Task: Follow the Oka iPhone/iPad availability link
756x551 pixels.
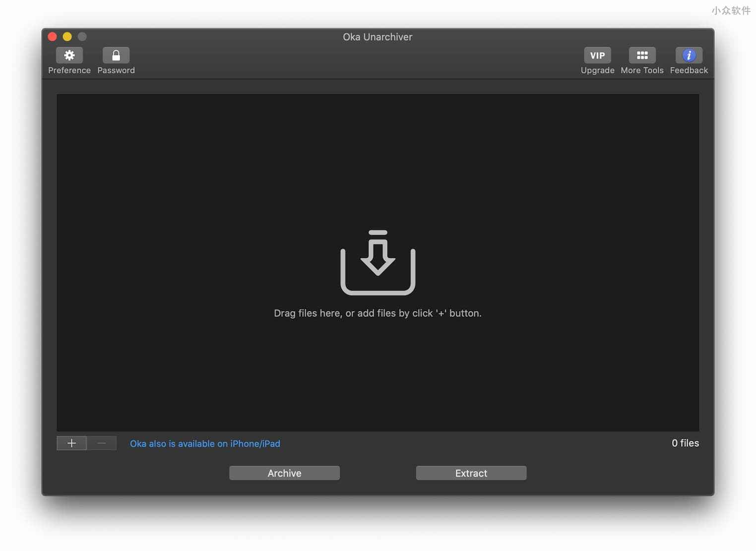Action: pyautogui.click(x=205, y=443)
